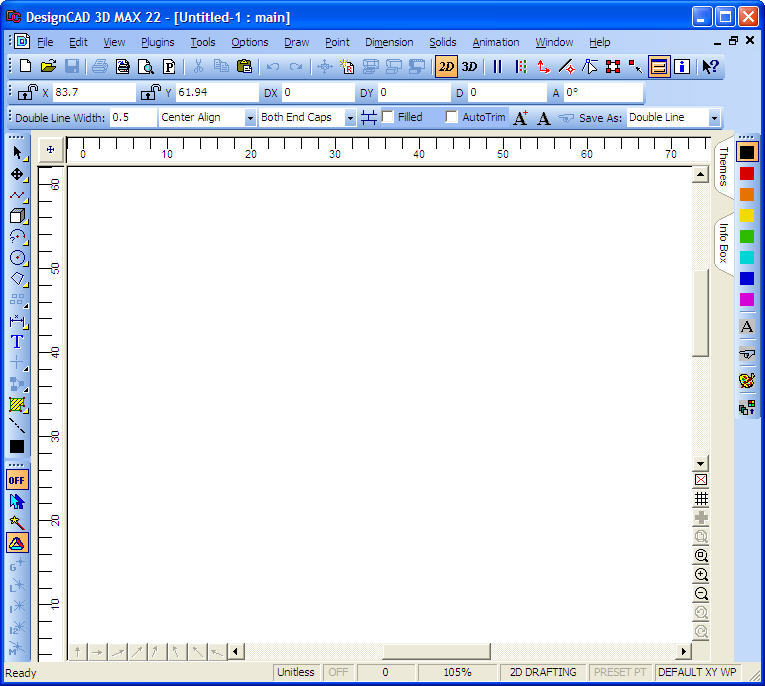Click zoom out magnifier icon
The image size is (765, 686).
pos(701,593)
